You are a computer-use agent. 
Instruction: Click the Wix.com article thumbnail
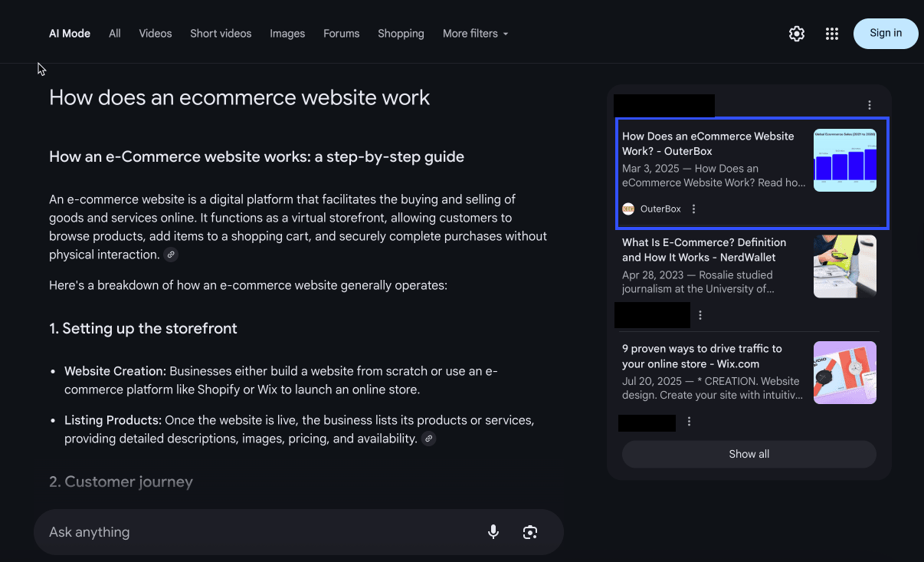point(844,373)
